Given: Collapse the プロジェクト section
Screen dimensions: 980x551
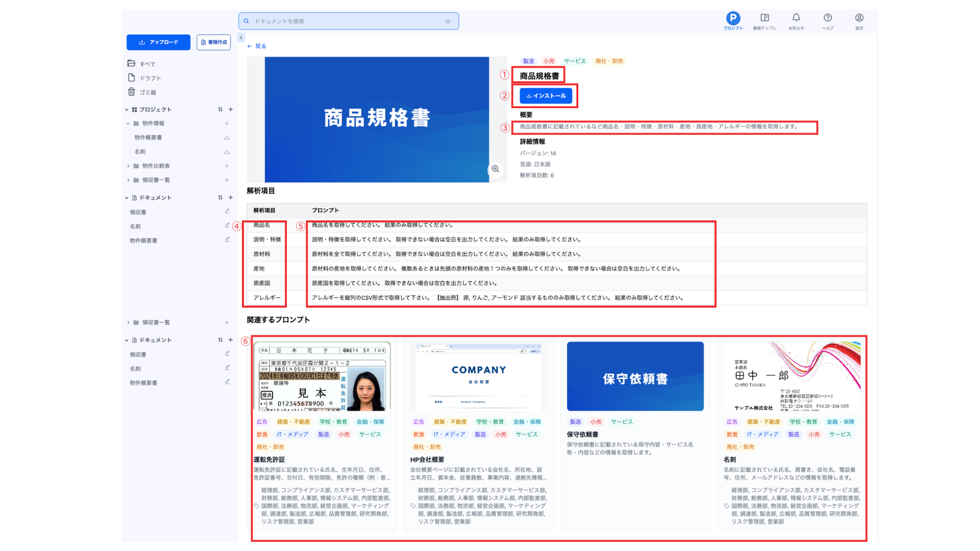Looking at the screenshot, I should tap(127, 110).
